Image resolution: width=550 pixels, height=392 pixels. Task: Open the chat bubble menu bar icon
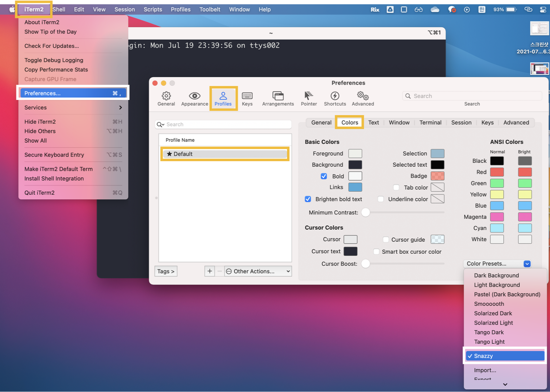[x=452, y=10]
